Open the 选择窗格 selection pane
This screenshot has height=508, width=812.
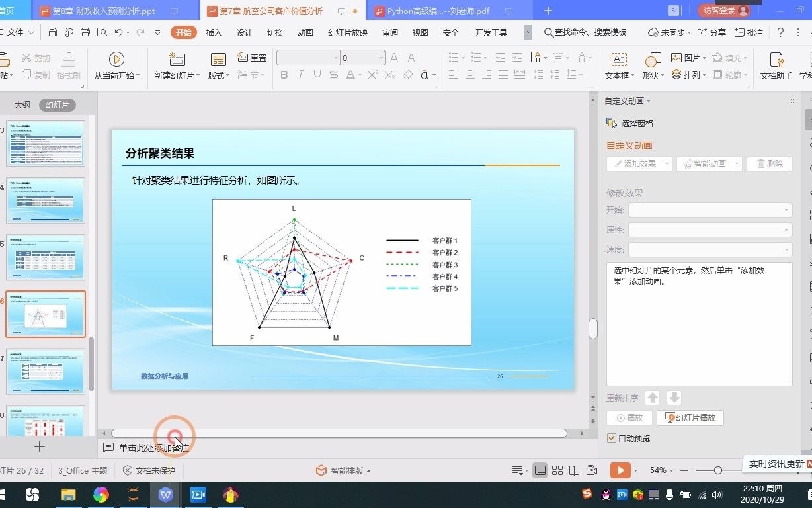[635, 122]
